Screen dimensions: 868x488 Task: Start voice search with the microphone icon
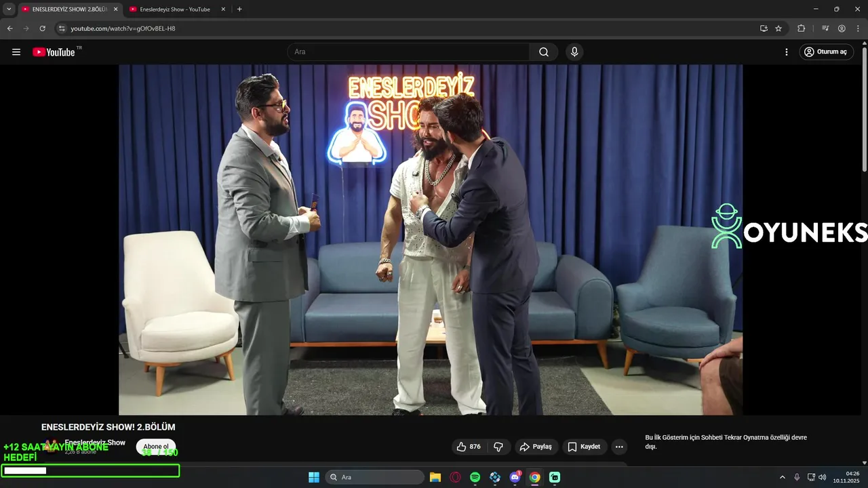pos(574,52)
